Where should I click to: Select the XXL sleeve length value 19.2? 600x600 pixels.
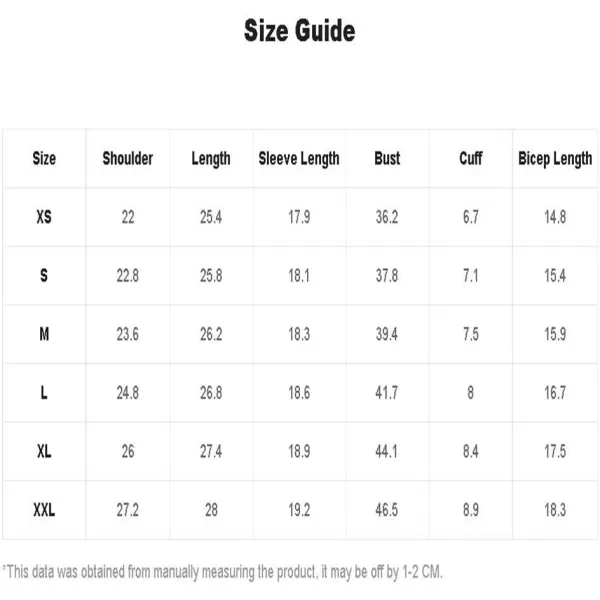(299, 510)
